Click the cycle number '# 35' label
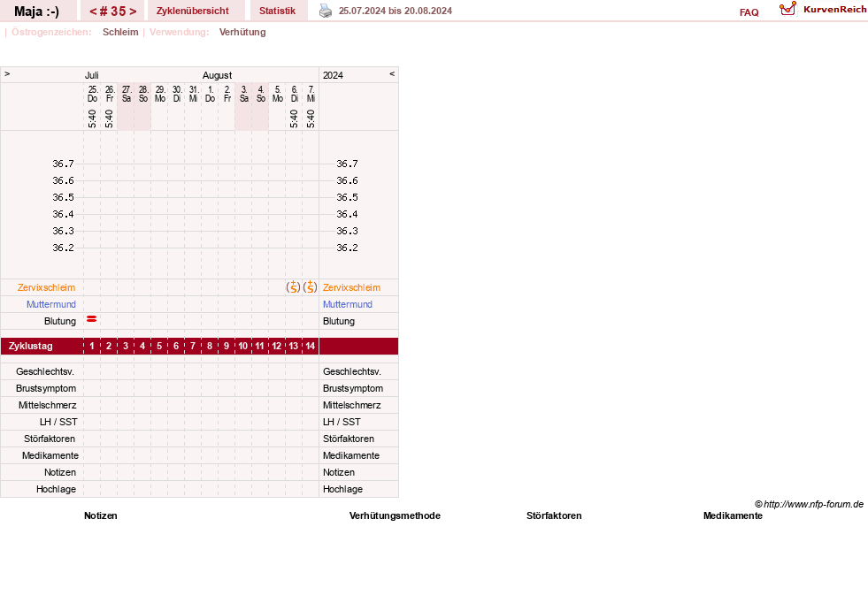The image size is (868, 603). [113, 11]
